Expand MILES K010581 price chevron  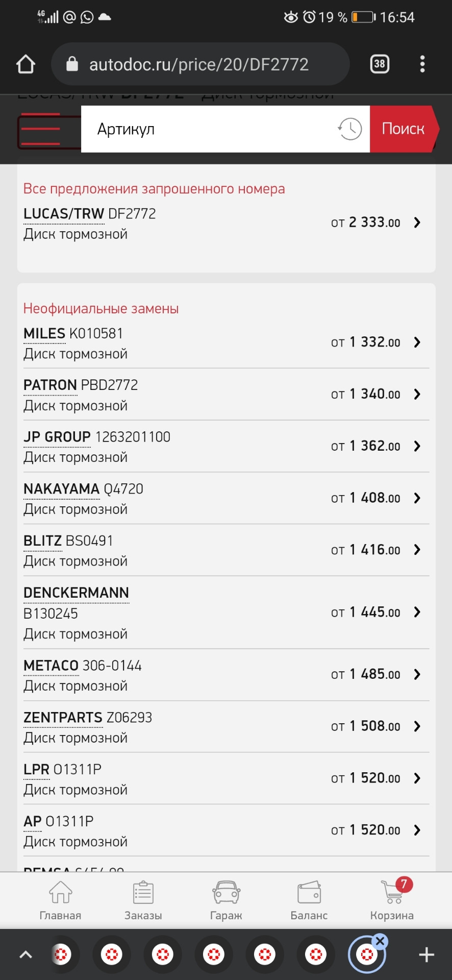pyautogui.click(x=417, y=342)
